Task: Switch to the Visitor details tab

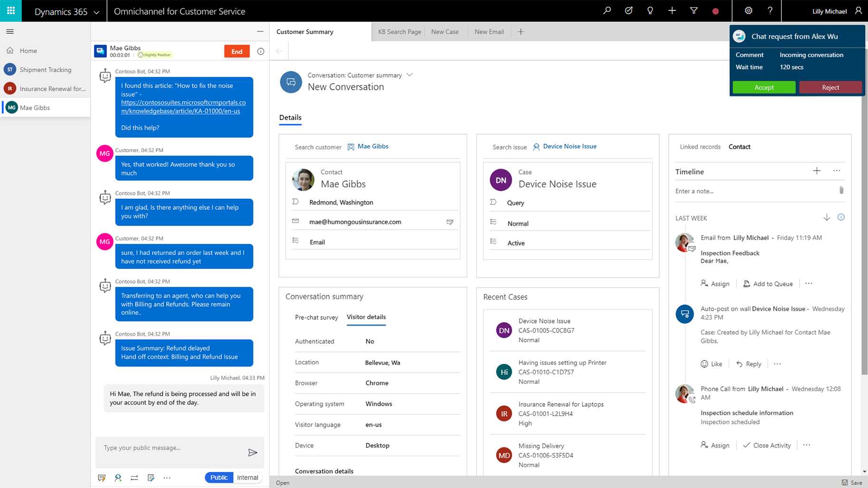Action: pyautogui.click(x=366, y=317)
